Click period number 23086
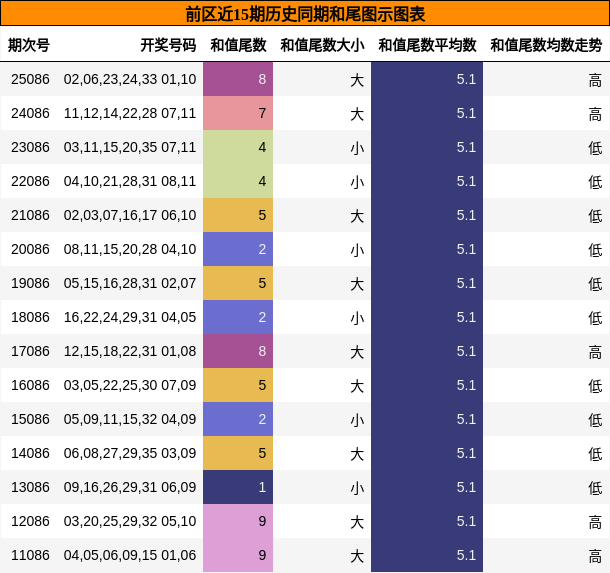 pyautogui.click(x=30, y=147)
